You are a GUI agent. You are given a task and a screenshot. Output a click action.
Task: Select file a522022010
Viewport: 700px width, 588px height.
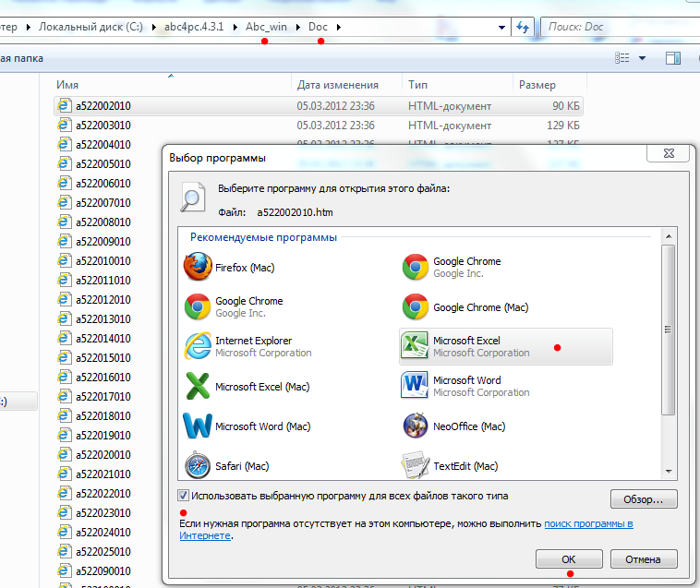pos(103,494)
